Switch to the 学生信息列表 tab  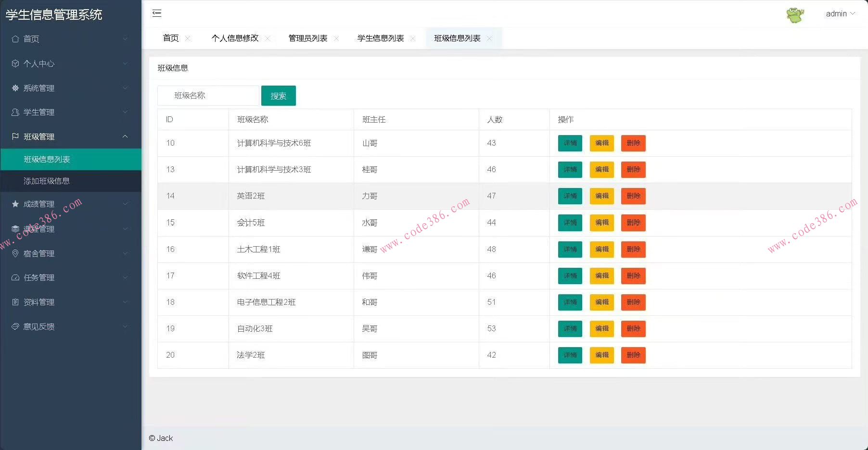380,38
